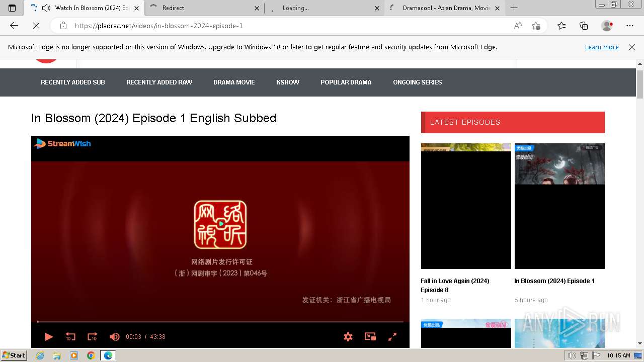Launch Chrome from taskbar
The width and height of the screenshot is (644, 362).
point(91,355)
